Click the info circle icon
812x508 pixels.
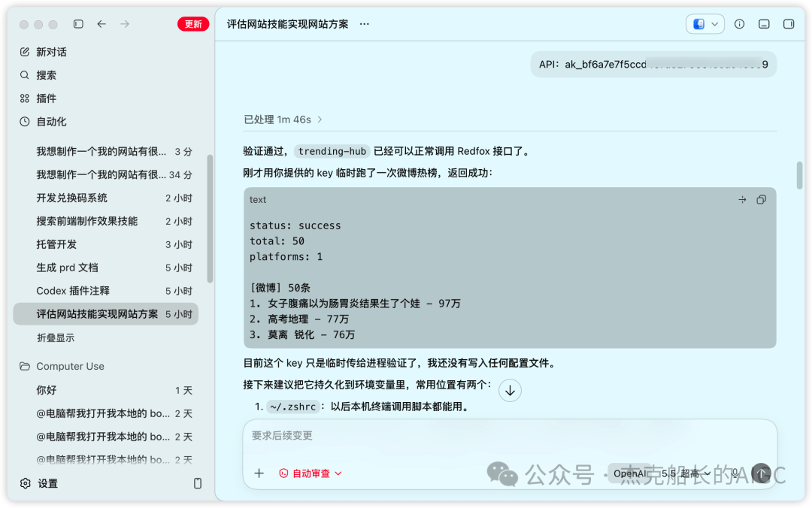739,24
